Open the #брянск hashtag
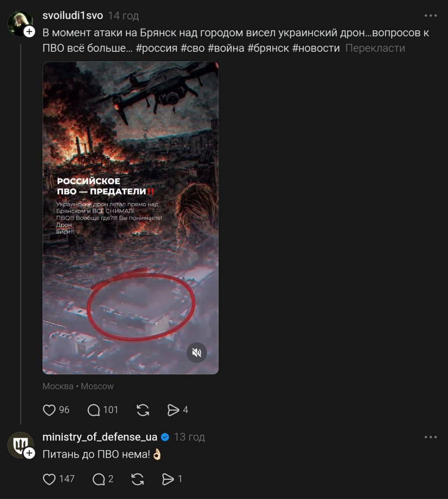 [268, 48]
